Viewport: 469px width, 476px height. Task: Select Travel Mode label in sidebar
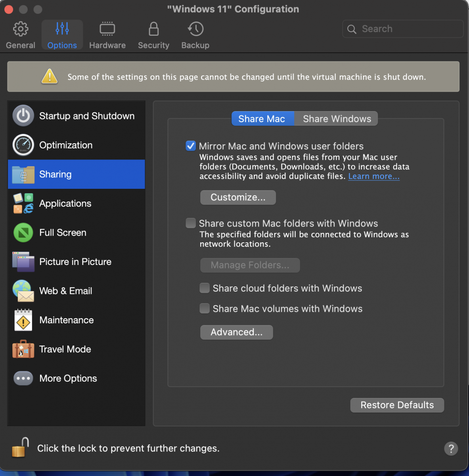pyautogui.click(x=65, y=349)
